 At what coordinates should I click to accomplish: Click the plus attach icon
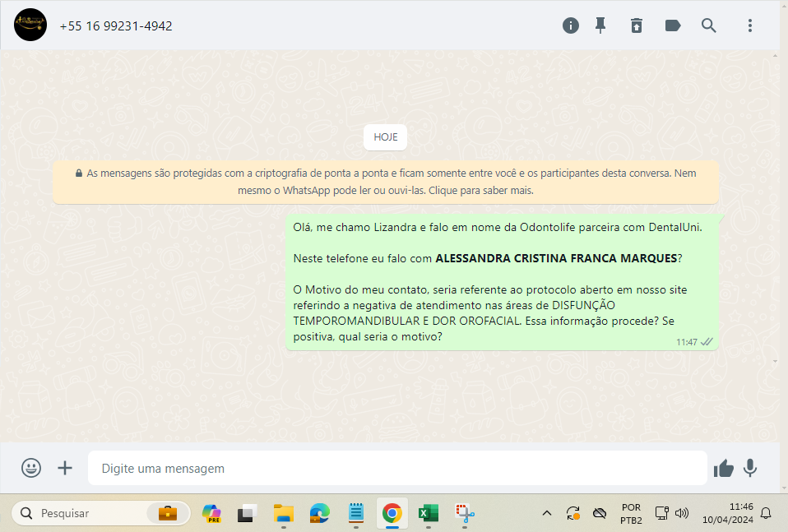pyautogui.click(x=65, y=468)
